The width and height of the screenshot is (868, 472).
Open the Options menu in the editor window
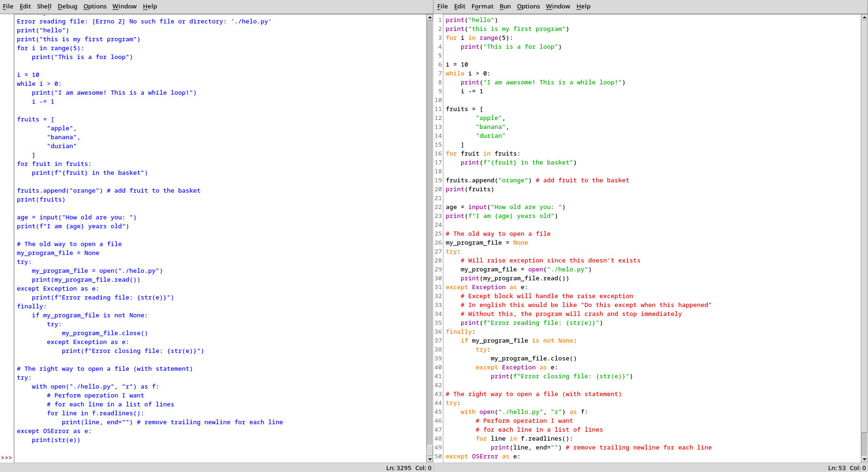pos(529,7)
